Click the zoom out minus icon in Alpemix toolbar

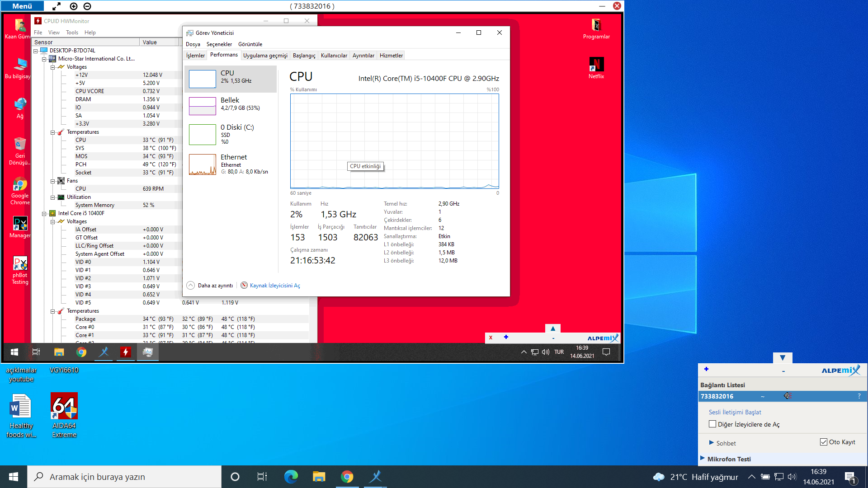click(x=87, y=6)
